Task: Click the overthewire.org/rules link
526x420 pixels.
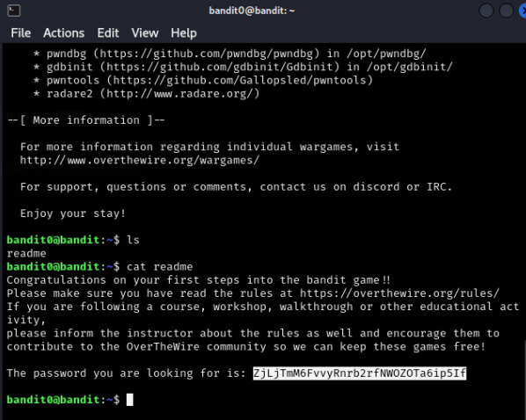Action: [399, 293]
